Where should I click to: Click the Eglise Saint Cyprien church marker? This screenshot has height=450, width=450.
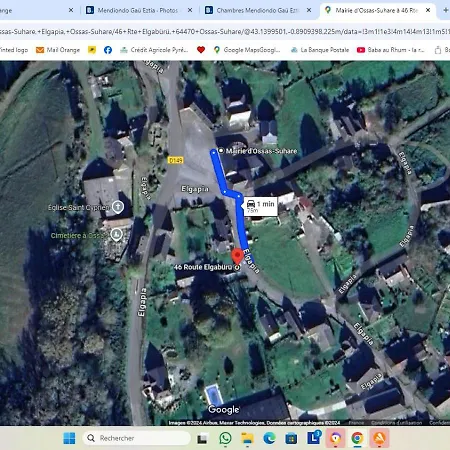[x=118, y=207]
